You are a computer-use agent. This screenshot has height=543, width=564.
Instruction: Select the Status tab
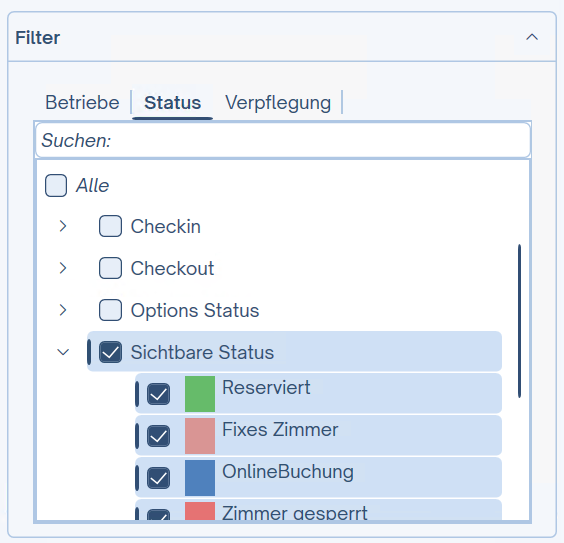172,102
